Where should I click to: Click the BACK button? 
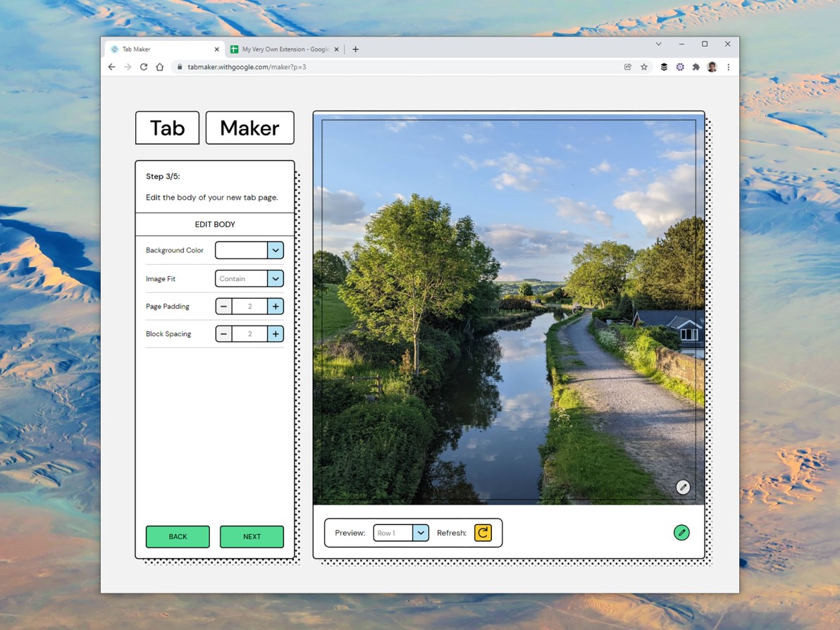point(178,536)
